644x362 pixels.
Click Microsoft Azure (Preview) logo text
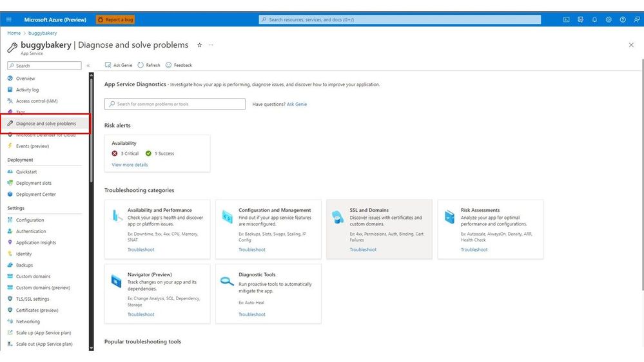click(x=55, y=19)
